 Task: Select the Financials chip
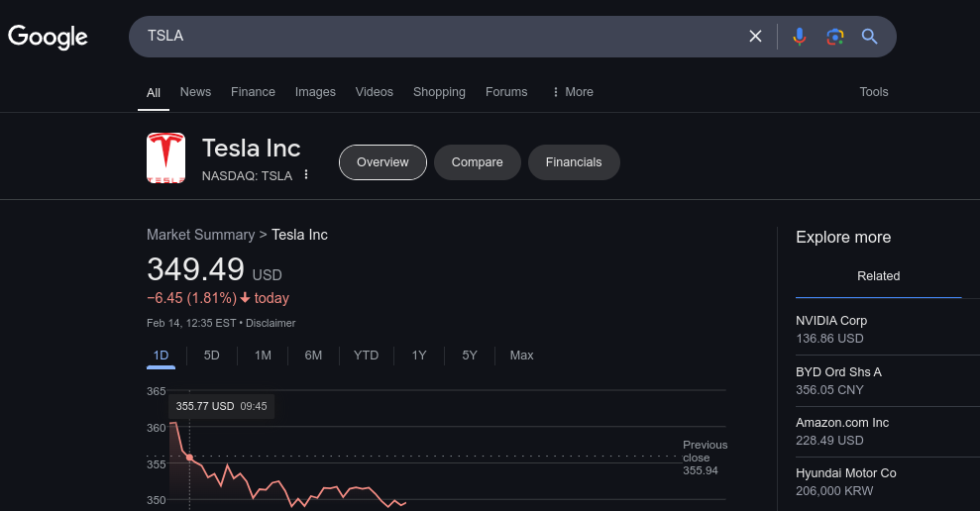tap(574, 162)
